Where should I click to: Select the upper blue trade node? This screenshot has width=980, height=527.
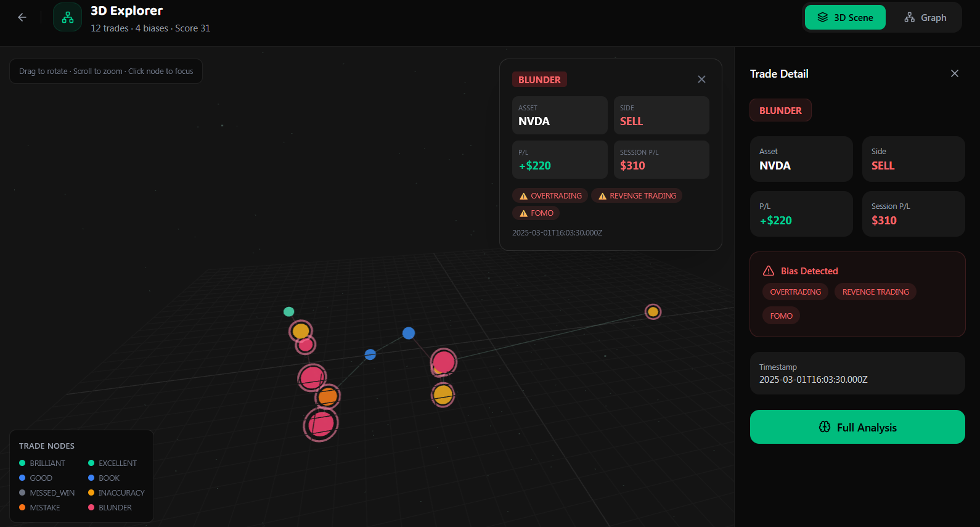(409, 333)
